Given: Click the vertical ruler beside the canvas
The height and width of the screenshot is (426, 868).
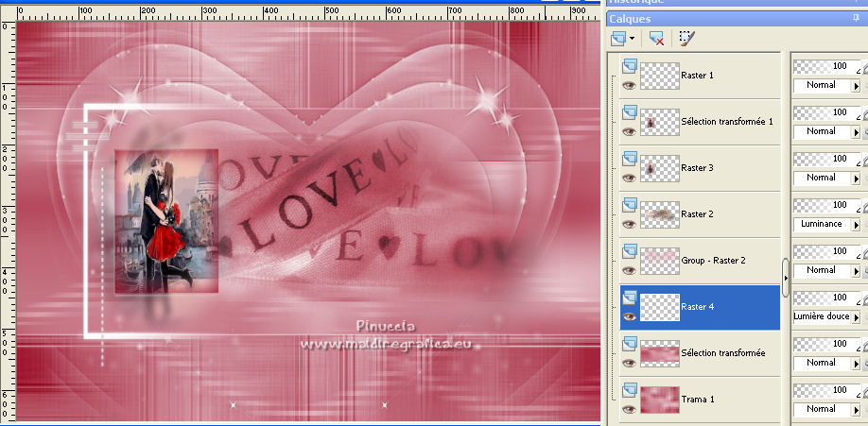Looking at the screenshot, I should [8, 221].
